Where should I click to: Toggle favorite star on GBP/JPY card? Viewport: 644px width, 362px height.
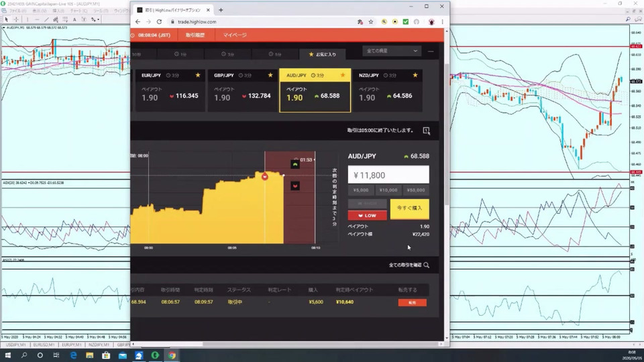coord(270,75)
